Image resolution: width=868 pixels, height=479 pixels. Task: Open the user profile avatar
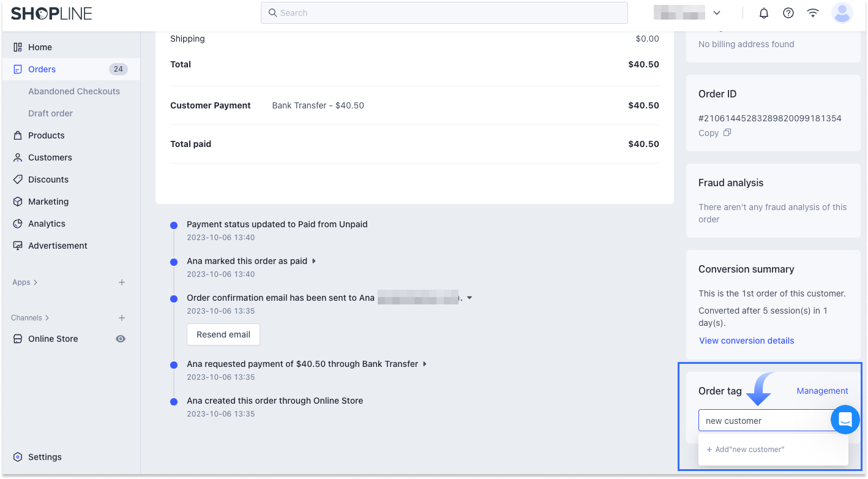[x=842, y=13]
